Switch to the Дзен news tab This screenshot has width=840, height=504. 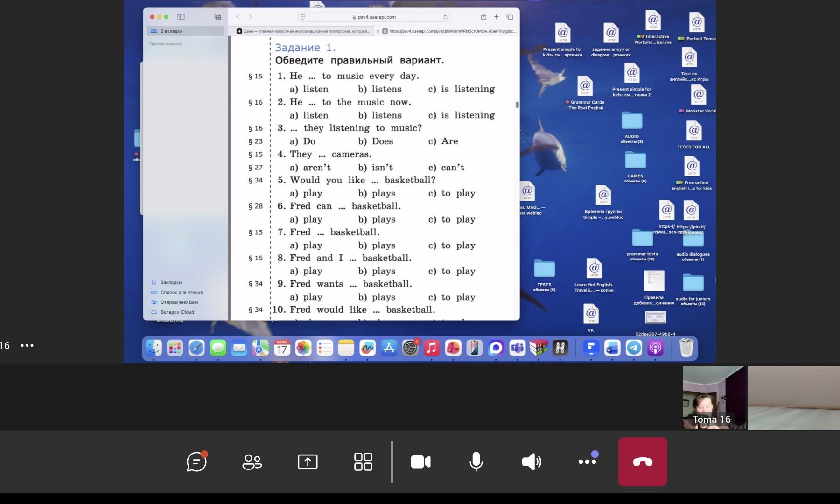[x=302, y=31]
